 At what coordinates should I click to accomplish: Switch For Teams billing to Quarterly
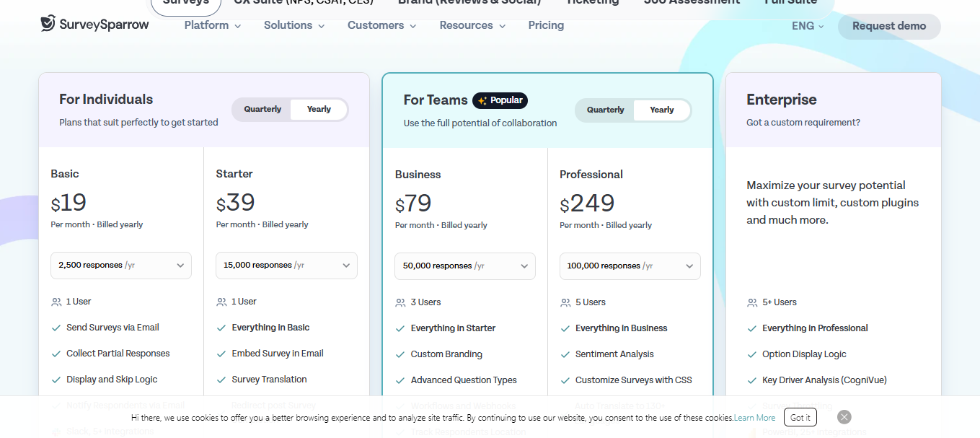(x=605, y=110)
